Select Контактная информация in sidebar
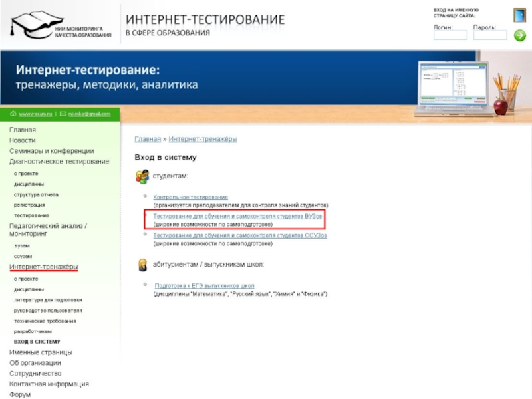This screenshot has width=532, height=399. click(49, 384)
